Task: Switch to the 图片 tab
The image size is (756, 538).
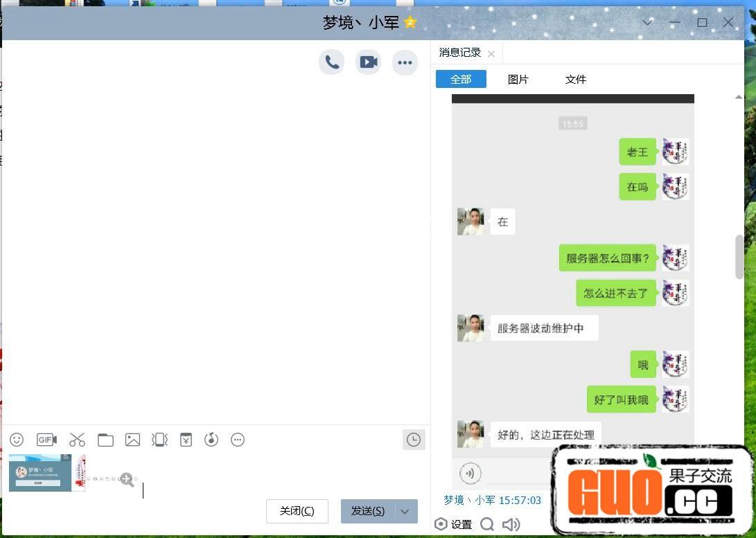Action: (x=518, y=80)
